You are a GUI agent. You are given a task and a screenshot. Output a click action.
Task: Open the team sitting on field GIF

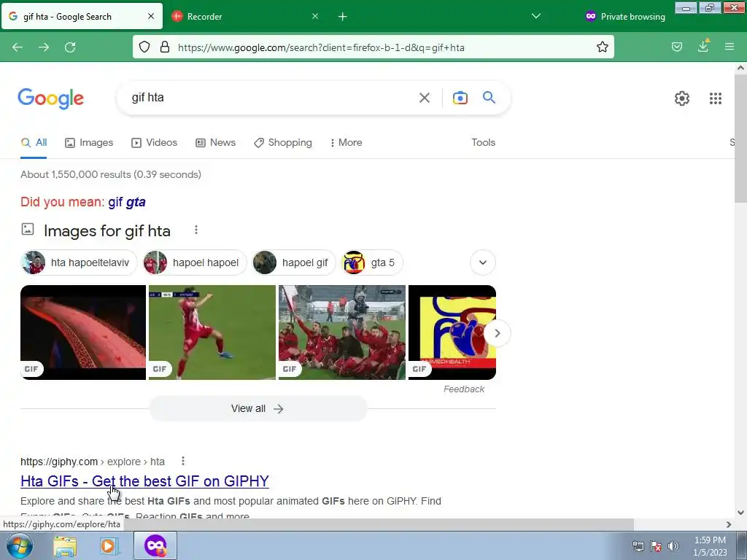pyautogui.click(x=342, y=332)
